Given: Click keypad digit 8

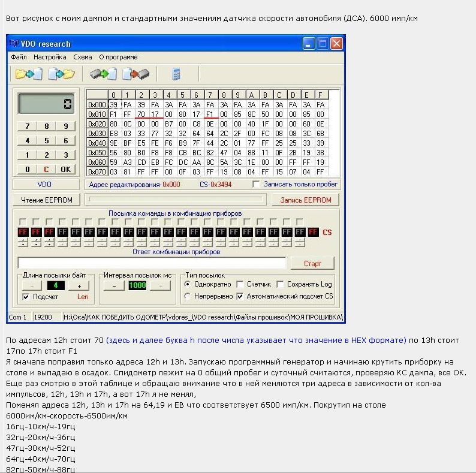Looking at the screenshot, I should coord(46,126).
